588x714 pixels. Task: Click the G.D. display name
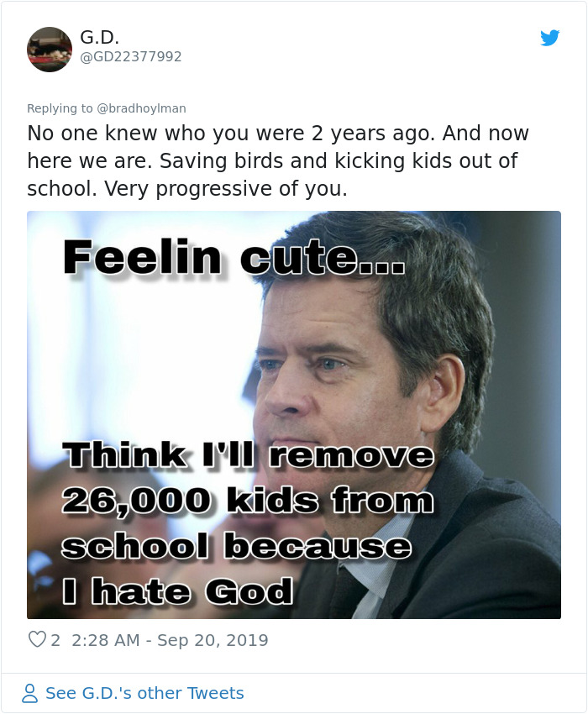(92, 36)
